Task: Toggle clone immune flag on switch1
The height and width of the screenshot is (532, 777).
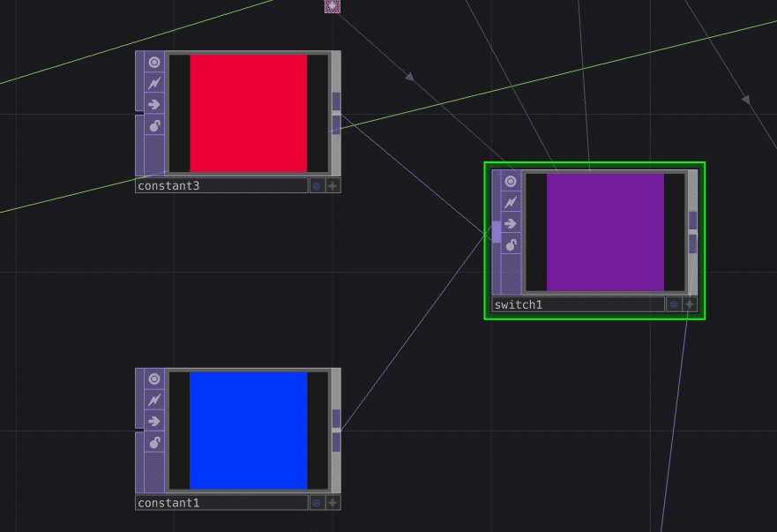Action: point(511,202)
